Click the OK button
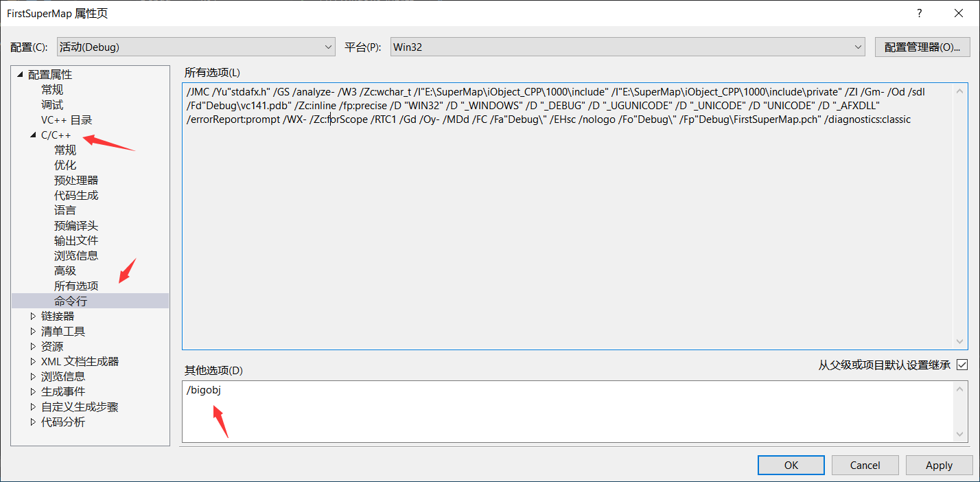 coord(791,465)
